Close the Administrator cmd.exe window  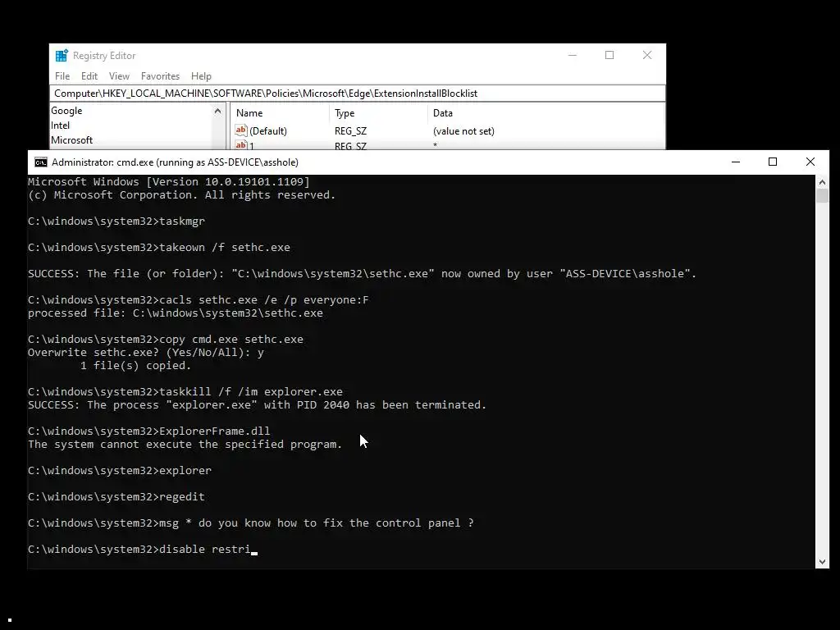(x=810, y=162)
